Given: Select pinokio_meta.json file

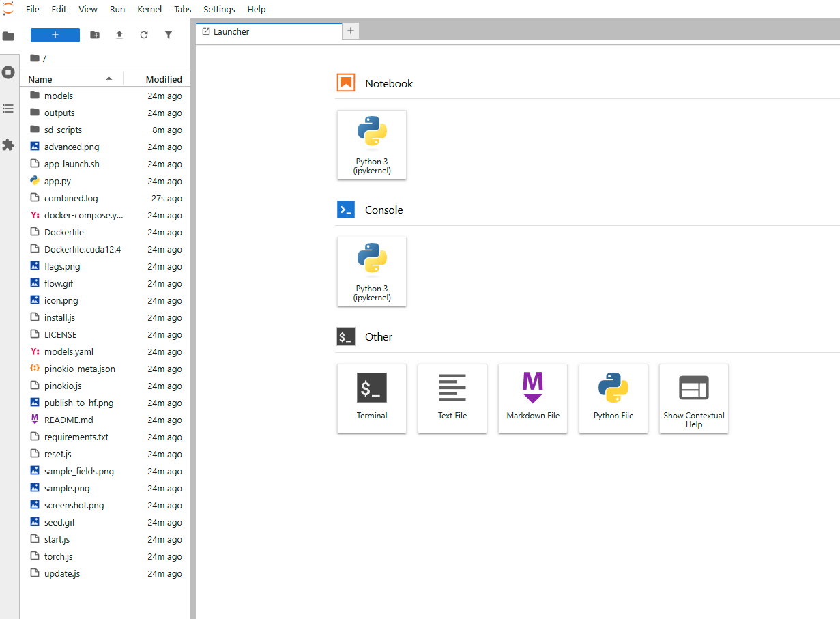Looking at the screenshot, I should pos(105,369).
